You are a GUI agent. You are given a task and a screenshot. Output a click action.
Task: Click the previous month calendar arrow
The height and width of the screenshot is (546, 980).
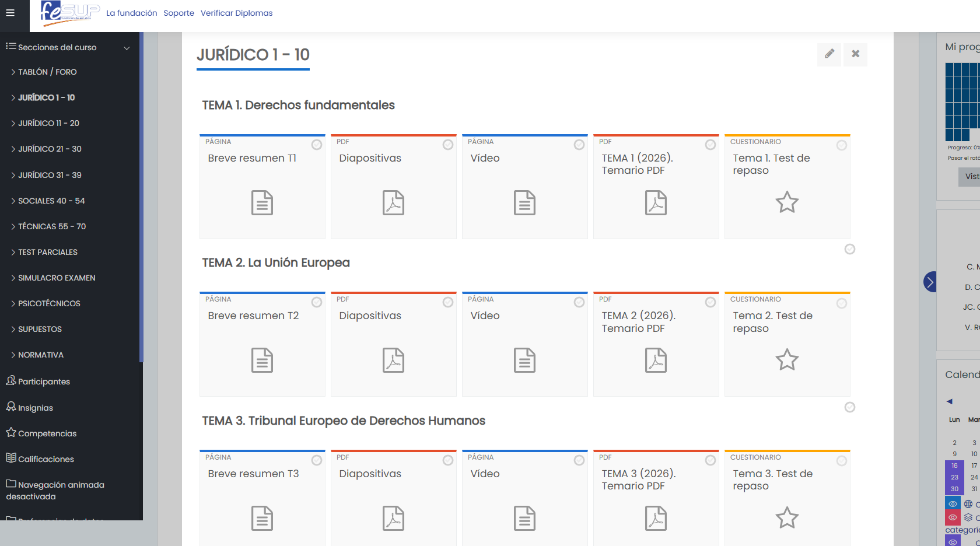point(949,401)
